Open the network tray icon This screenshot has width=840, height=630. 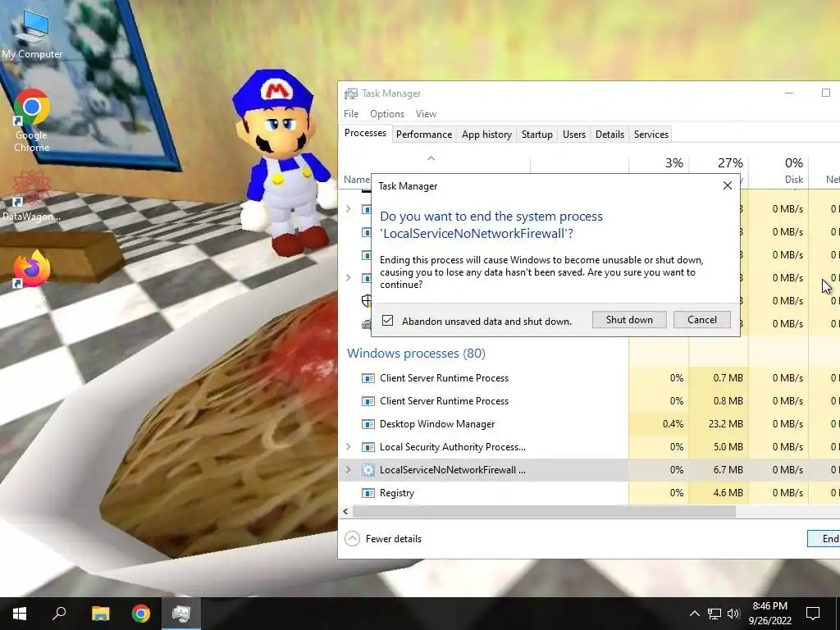pyautogui.click(x=714, y=614)
